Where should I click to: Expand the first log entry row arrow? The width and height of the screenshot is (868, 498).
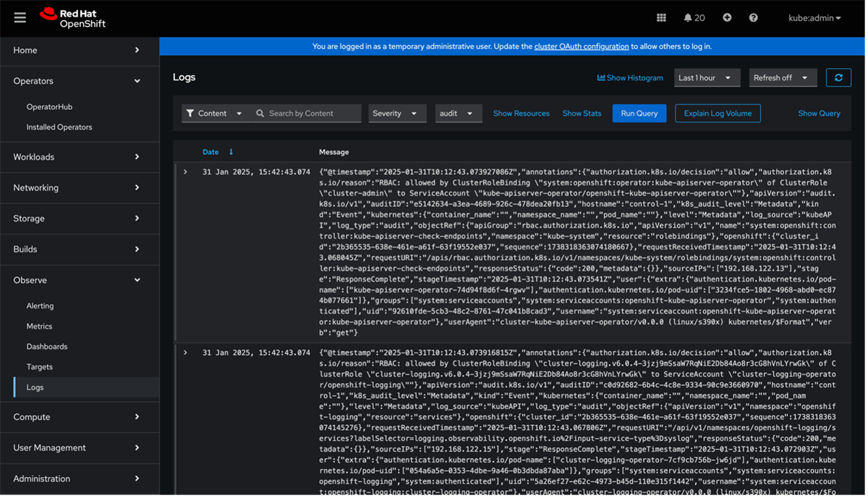tap(185, 172)
